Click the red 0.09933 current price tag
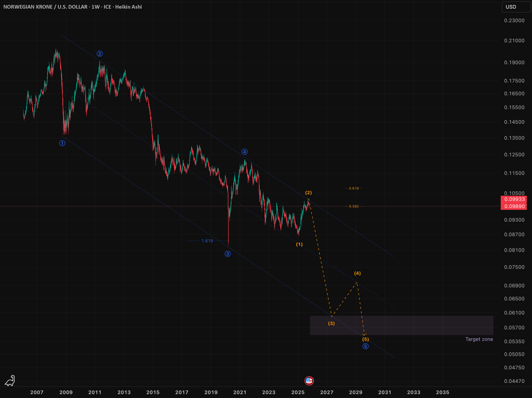Screen dimensions: 532x398 pos(514,199)
